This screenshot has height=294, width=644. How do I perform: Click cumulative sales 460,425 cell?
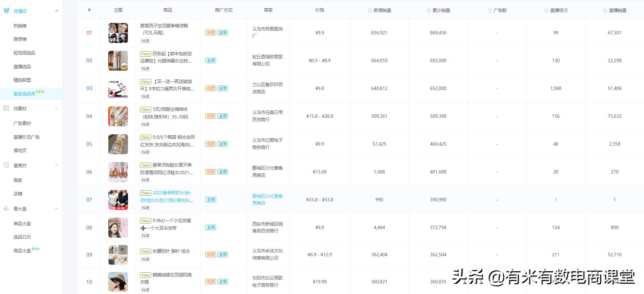(438, 144)
